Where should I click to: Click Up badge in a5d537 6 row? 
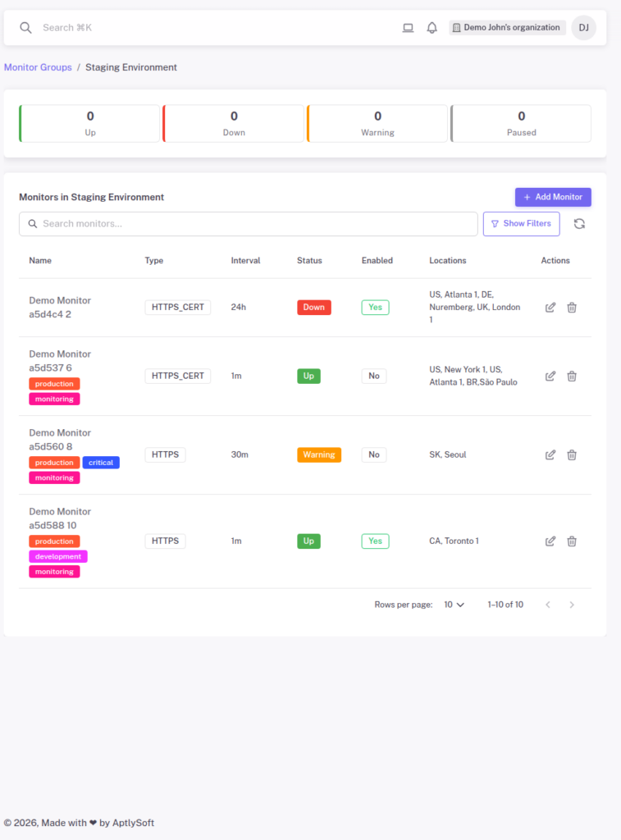tap(308, 376)
